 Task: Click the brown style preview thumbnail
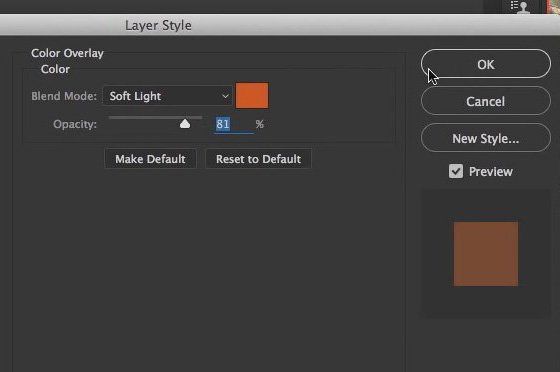coord(486,254)
